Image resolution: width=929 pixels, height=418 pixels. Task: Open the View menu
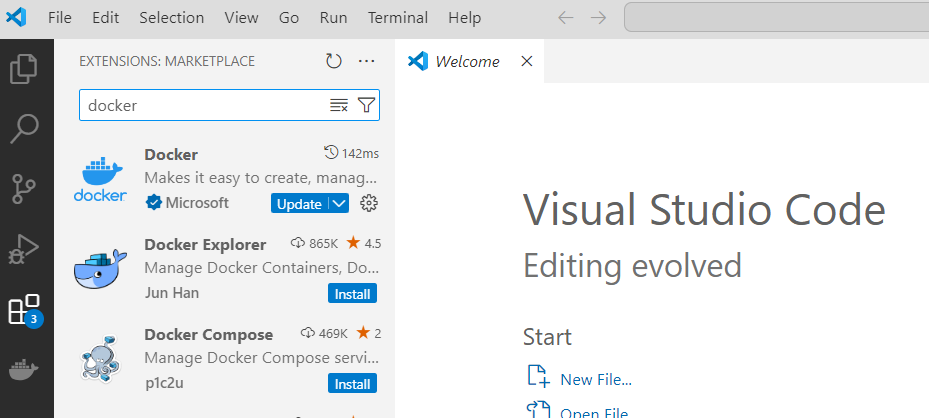point(241,18)
